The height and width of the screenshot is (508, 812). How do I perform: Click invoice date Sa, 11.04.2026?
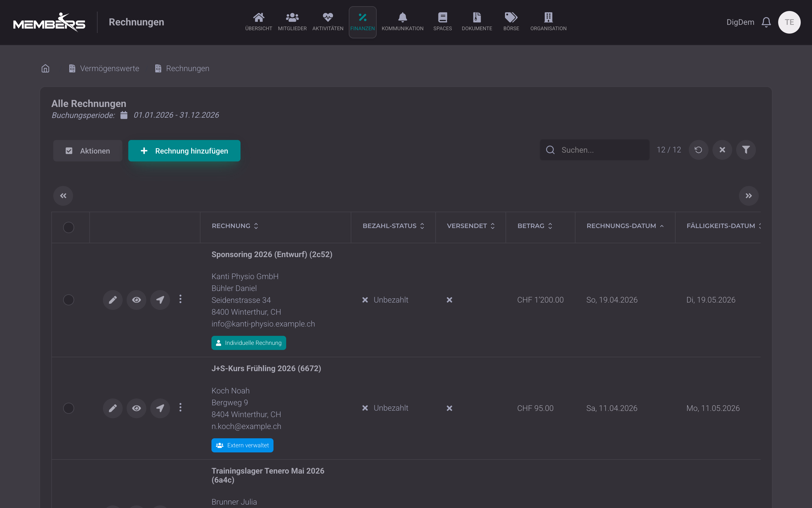[612, 408]
